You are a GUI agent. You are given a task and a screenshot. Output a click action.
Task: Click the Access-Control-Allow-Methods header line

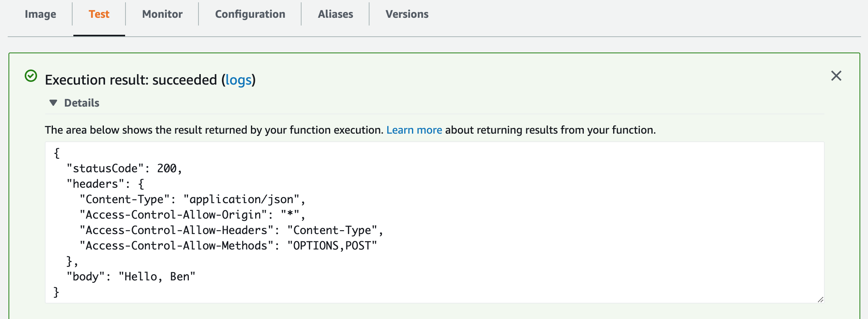coord(228,246)
